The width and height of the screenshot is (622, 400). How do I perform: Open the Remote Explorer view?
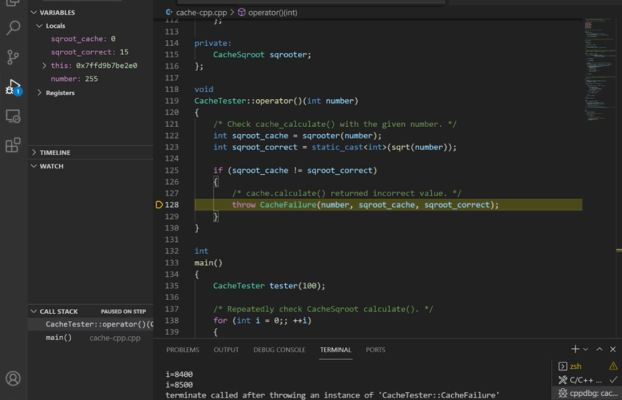point(13,116)
